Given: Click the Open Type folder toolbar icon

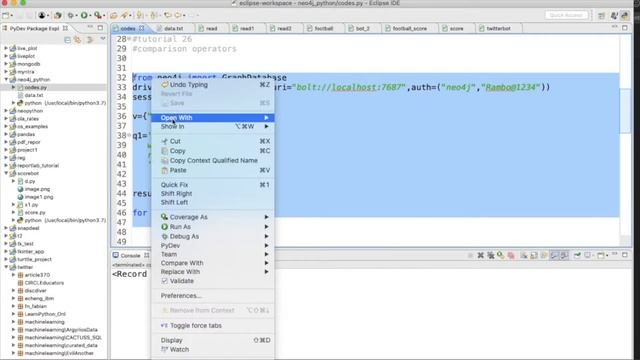Looking at the screenshot, I should 113,15.
